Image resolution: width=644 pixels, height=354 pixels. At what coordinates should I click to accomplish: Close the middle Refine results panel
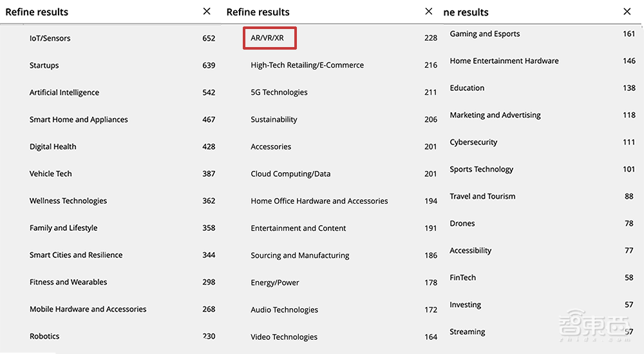[429, 12]
